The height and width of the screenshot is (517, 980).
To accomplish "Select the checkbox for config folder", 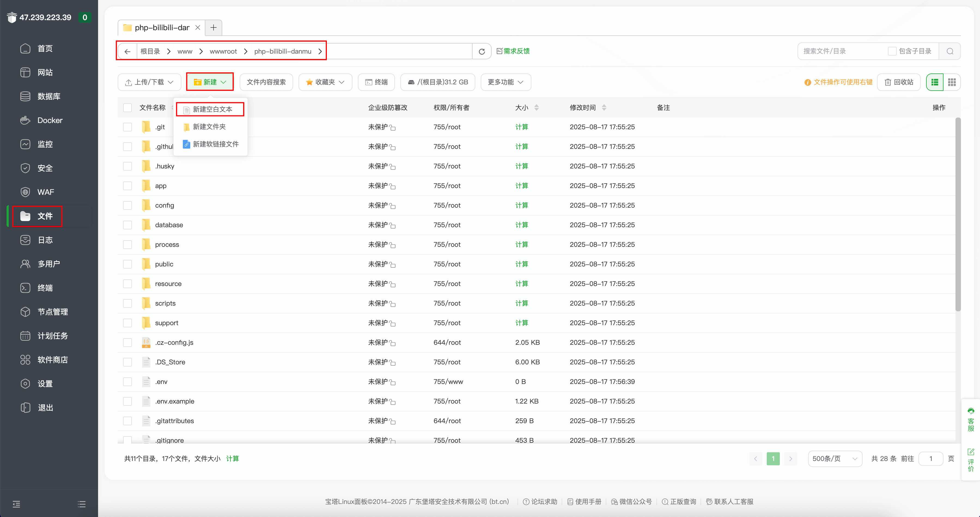I will tap(127, 205).
